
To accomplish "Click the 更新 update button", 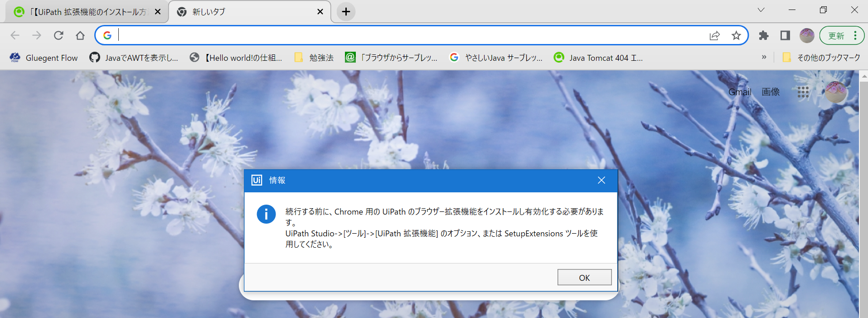I will [836, 36].
